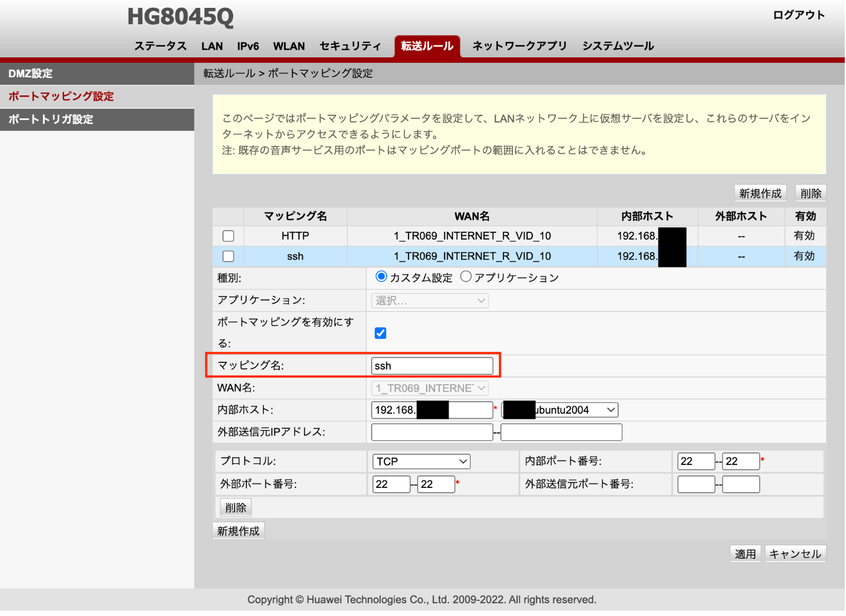Viewport: 846px width, 616px height.
Task: Open the ネットワークアプリ tab
Action: click(520, 46)
